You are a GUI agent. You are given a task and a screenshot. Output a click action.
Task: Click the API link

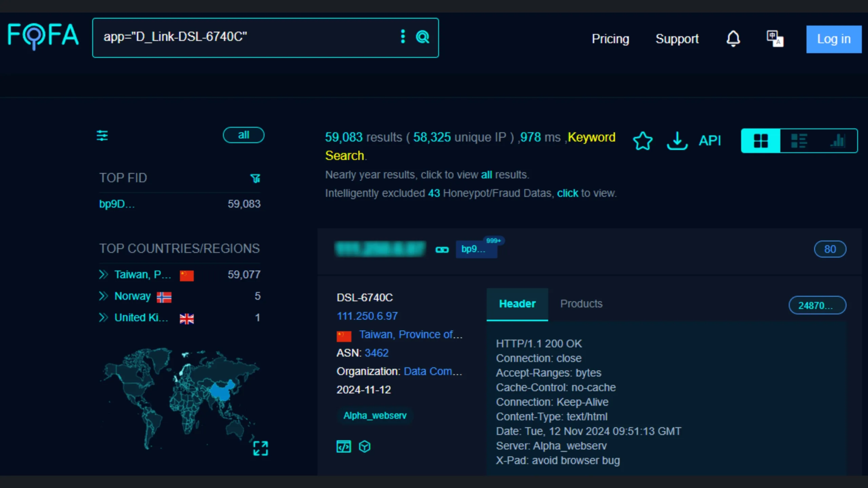[x=710, y=141]
